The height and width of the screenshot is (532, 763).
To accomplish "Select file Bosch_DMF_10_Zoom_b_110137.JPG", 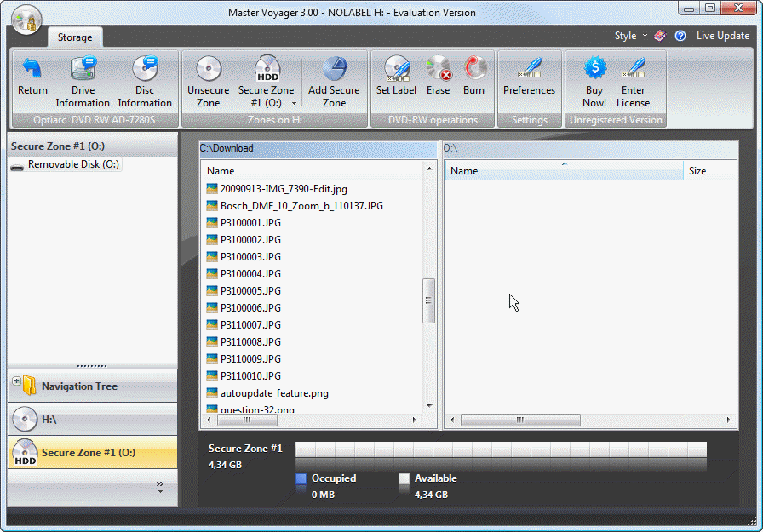I will click(x=301, y=206).
